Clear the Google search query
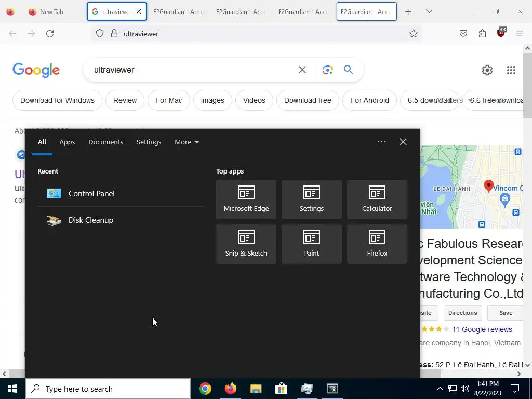532x399 pixels. (302, 70)
